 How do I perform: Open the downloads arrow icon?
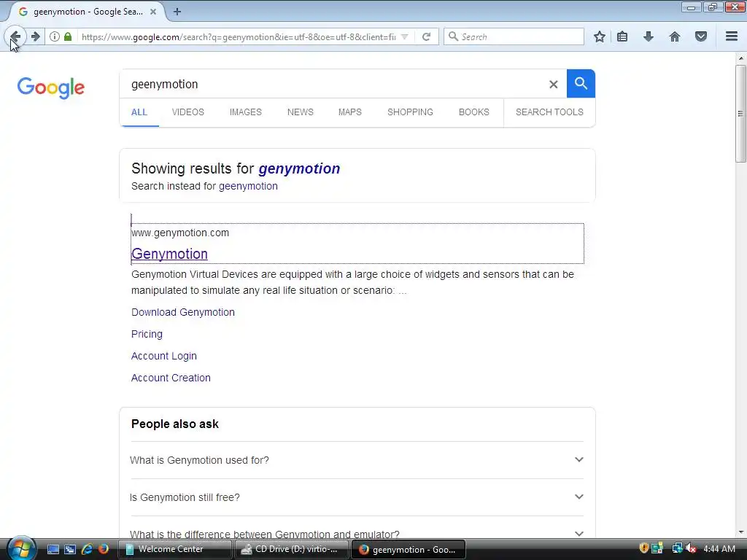click(x=649, y=36)
